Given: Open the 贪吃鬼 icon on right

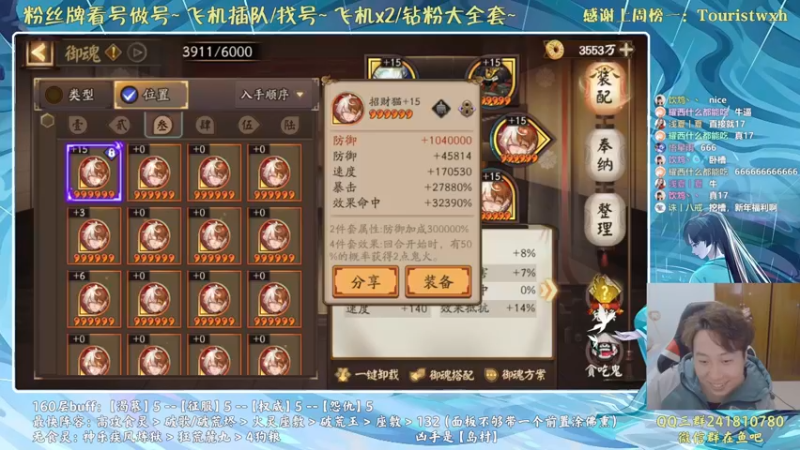Looking at the screenshot, I should click(604, 359).
